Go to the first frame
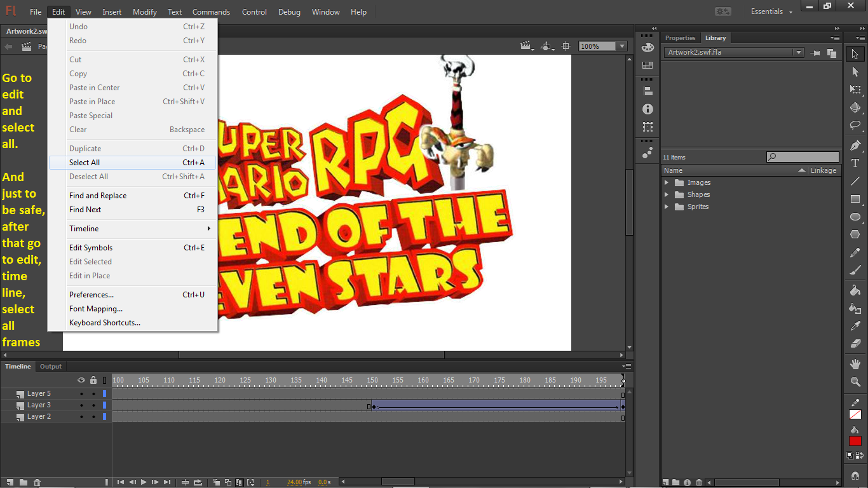This screenshot has width=868, height=488. pos(121,482)
